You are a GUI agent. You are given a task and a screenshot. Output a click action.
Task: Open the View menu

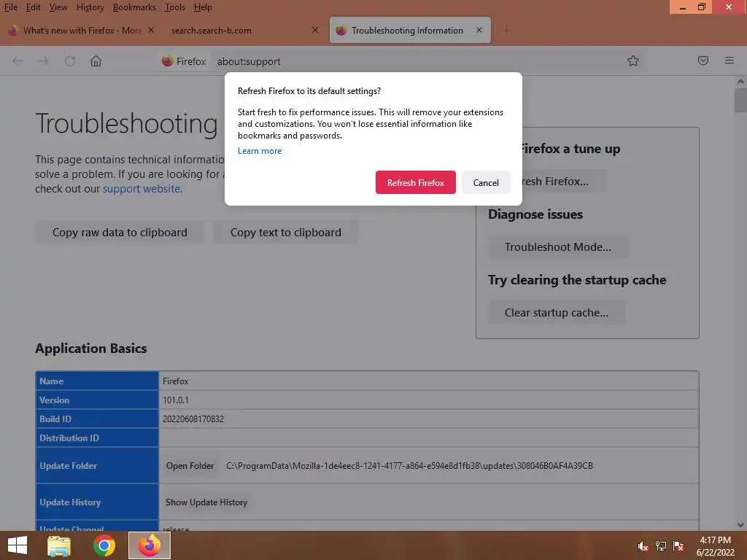pos(58,7)
